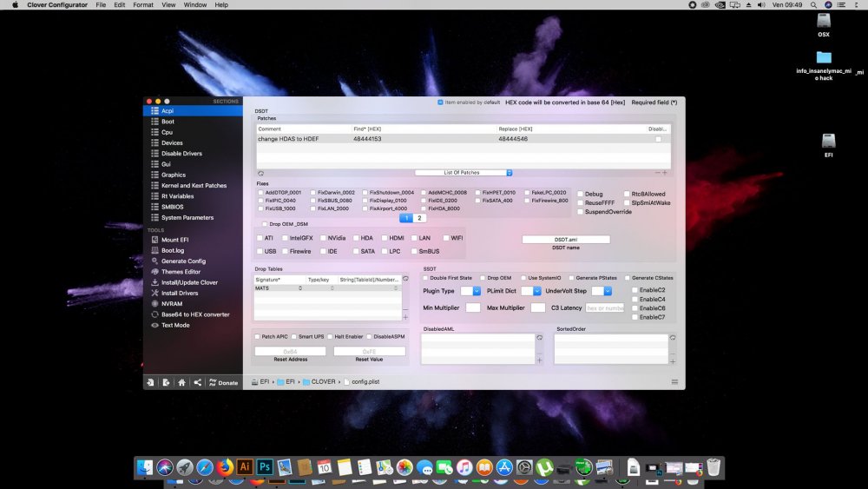Enable the FixShutdown_0004 checkbox
Viewport: 868px width, 489px height.
pyautogui.click(x=365, y=193)
